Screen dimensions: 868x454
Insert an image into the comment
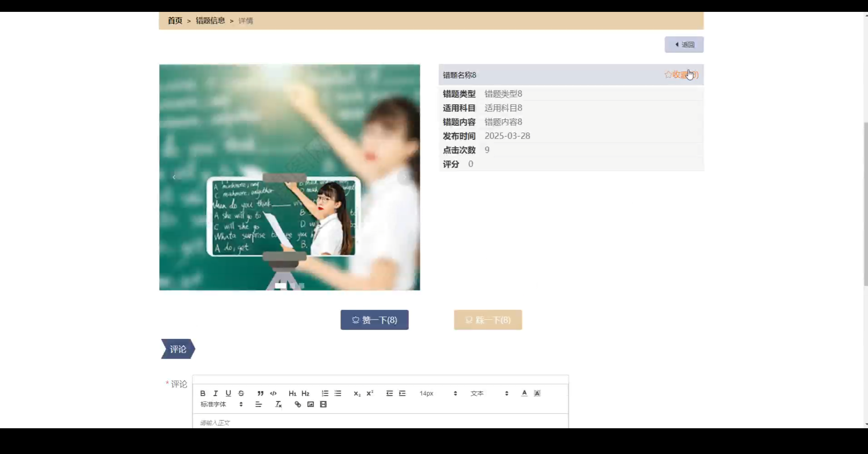coord(311,404)
